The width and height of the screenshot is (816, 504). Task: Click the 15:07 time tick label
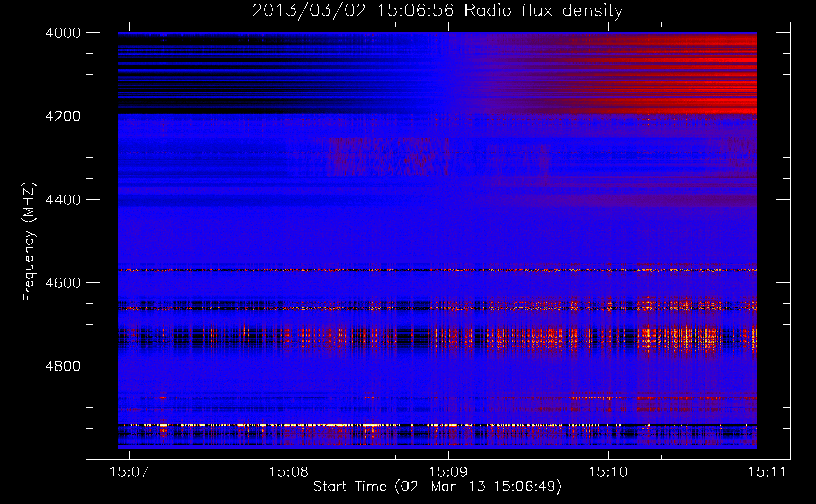tap(129, 472)
